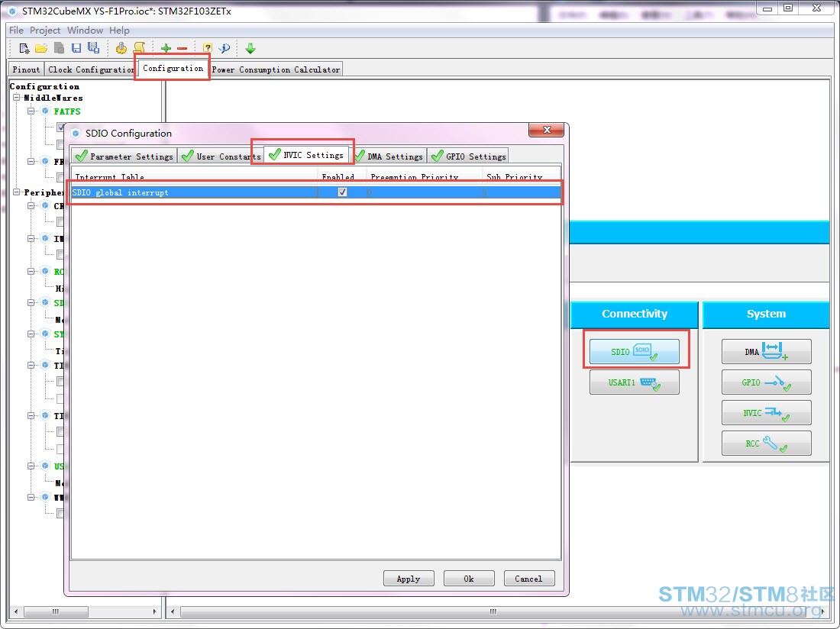
Task: Click the greyed-out document icon in toolbar
Action: 59,48
